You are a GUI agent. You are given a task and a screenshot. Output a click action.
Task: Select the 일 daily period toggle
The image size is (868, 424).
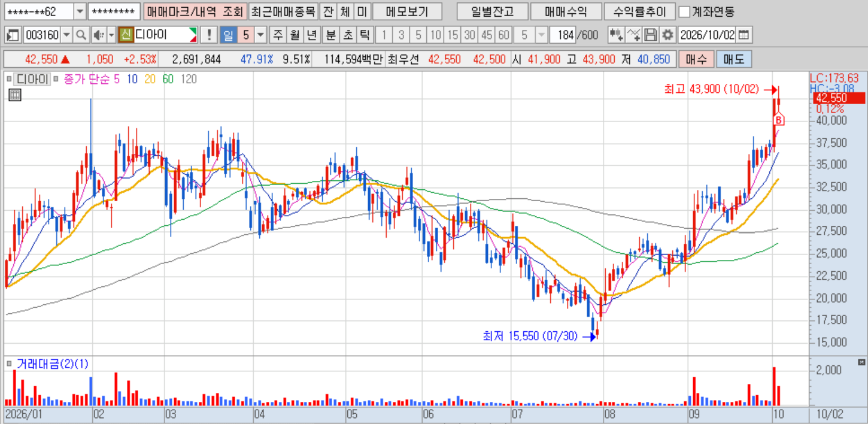tap(228, 35)
